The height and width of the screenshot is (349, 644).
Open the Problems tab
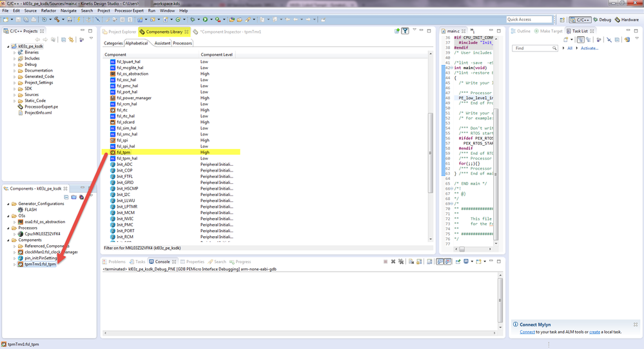click(113, 261)
